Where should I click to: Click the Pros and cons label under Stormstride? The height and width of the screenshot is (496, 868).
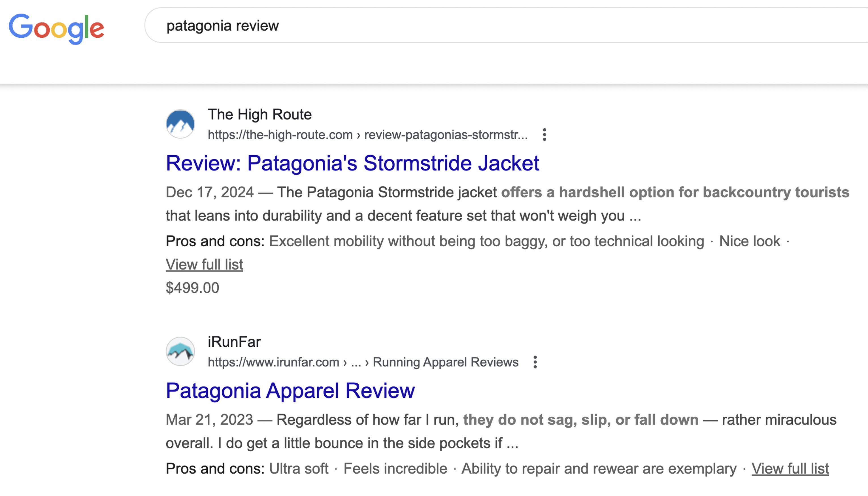215,241
